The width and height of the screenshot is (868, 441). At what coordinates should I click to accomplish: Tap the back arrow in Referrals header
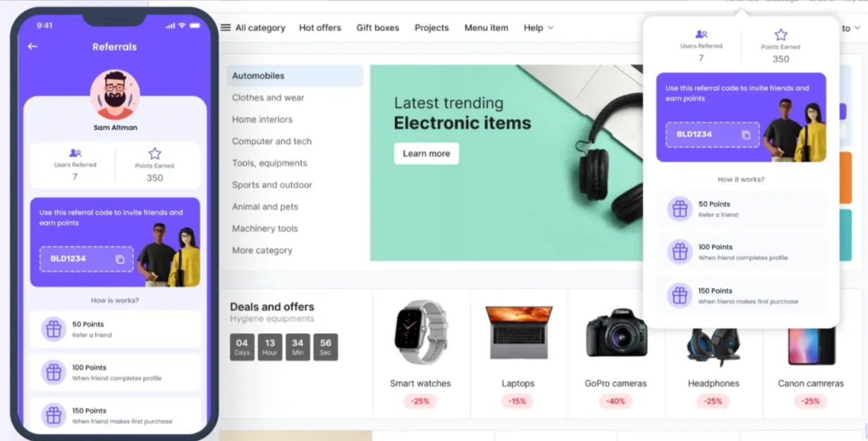point(32,46)
